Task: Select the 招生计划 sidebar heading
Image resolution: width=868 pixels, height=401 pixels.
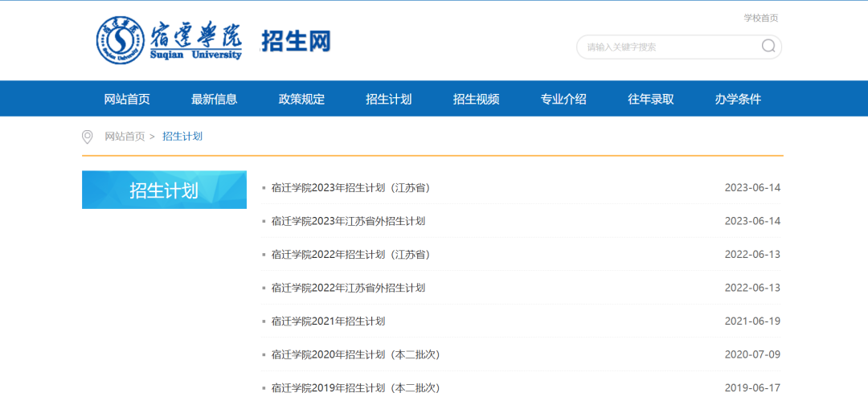Action: click(x=165, y=190)
